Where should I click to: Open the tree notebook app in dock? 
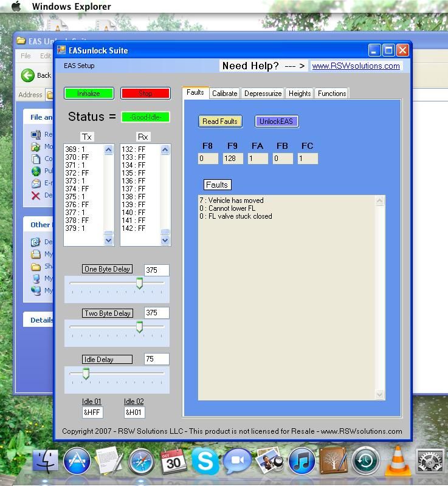point(334,461)
